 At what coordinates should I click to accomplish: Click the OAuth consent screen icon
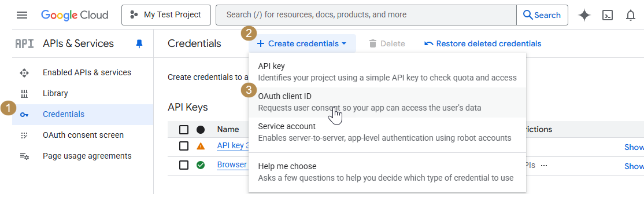click(24, 136)
